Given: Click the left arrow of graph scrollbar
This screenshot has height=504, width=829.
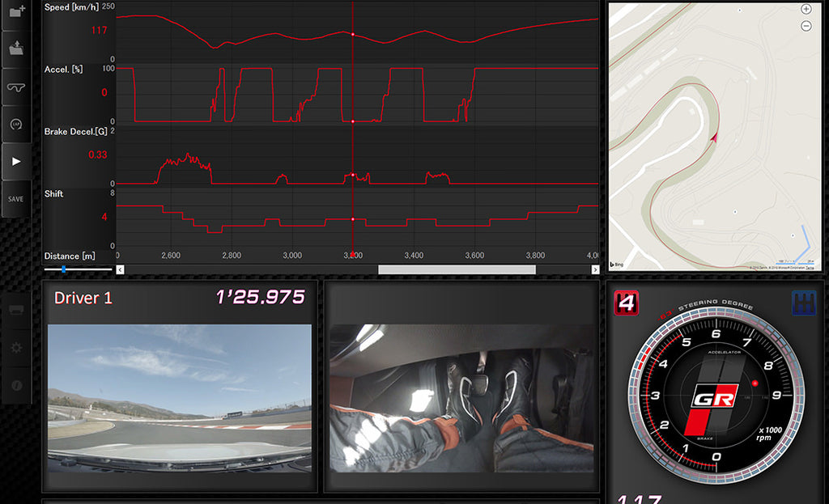Looking at the screenshot, I should point(121,269).
